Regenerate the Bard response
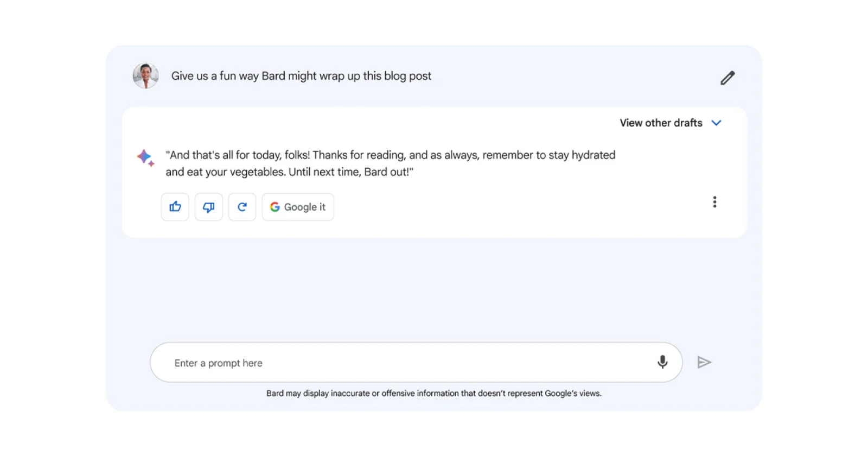 242,207
